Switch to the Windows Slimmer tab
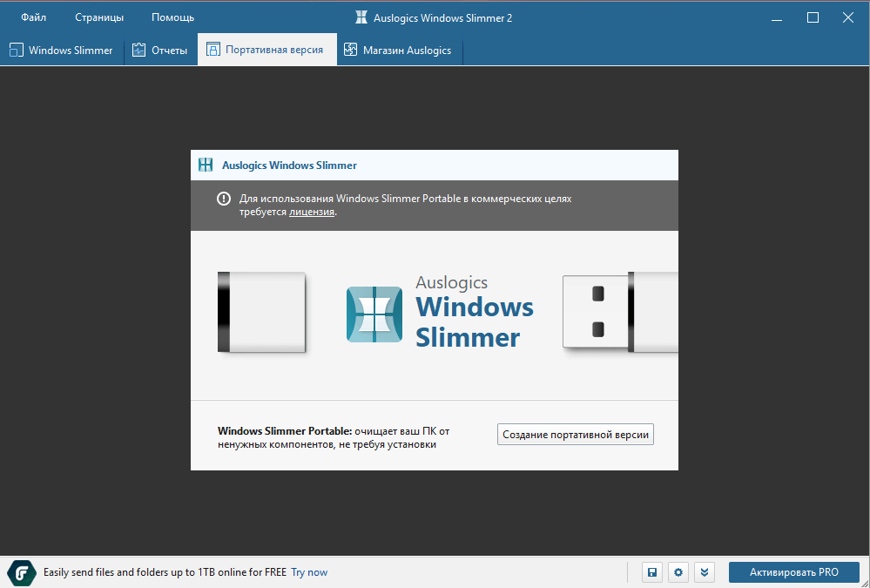Image resolution: width=870 pixels, height=588 pixels. 62,50
